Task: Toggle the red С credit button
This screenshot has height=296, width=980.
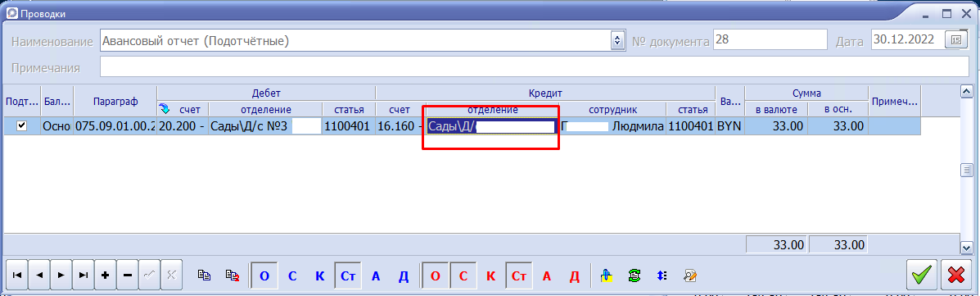Action: pyautogui.click(x=463, y=276)
